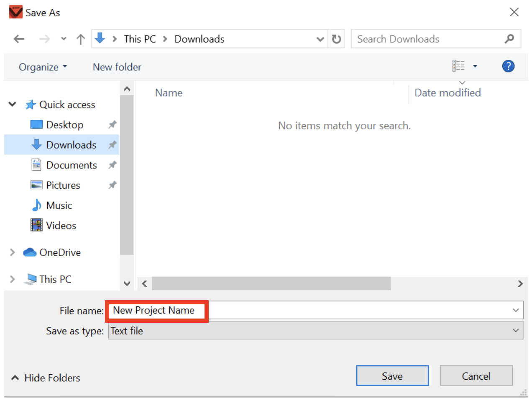Open the Save as type dropdown
The image size is (532, 401).
point(515,330)
